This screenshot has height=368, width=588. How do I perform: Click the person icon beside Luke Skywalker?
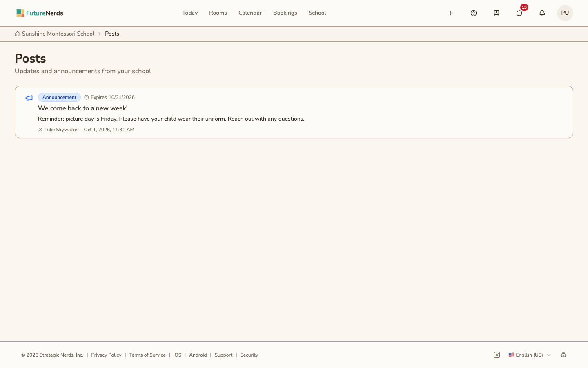(x=40, y=130)
